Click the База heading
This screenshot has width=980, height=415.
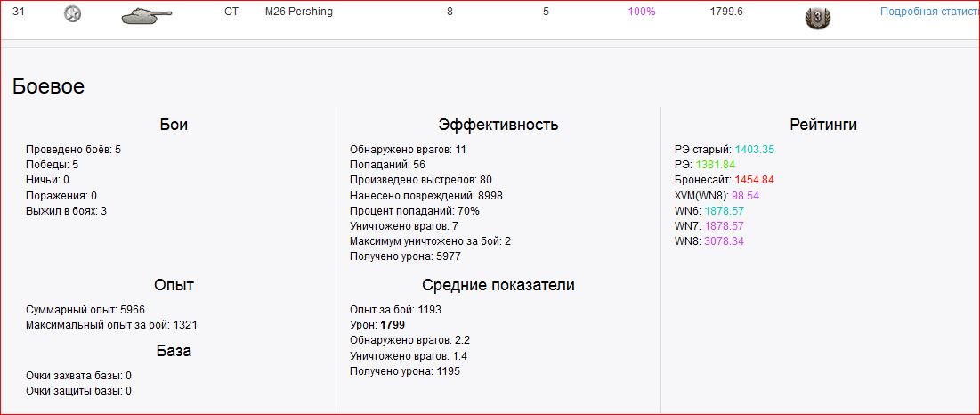174,351
